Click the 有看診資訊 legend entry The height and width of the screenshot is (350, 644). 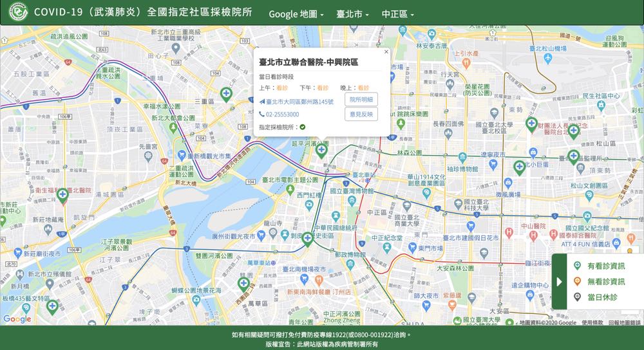coord(606,266)
